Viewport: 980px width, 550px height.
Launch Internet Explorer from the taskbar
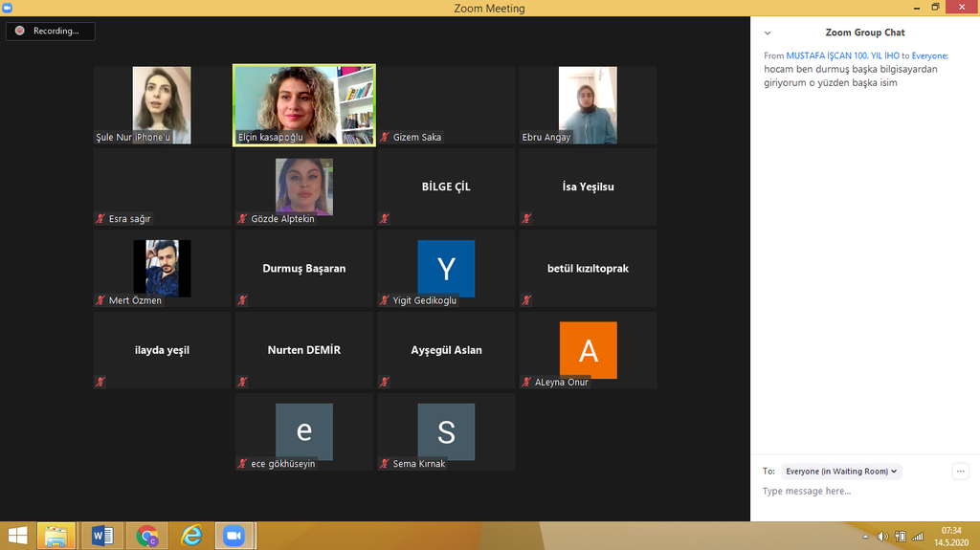point(192,536)
